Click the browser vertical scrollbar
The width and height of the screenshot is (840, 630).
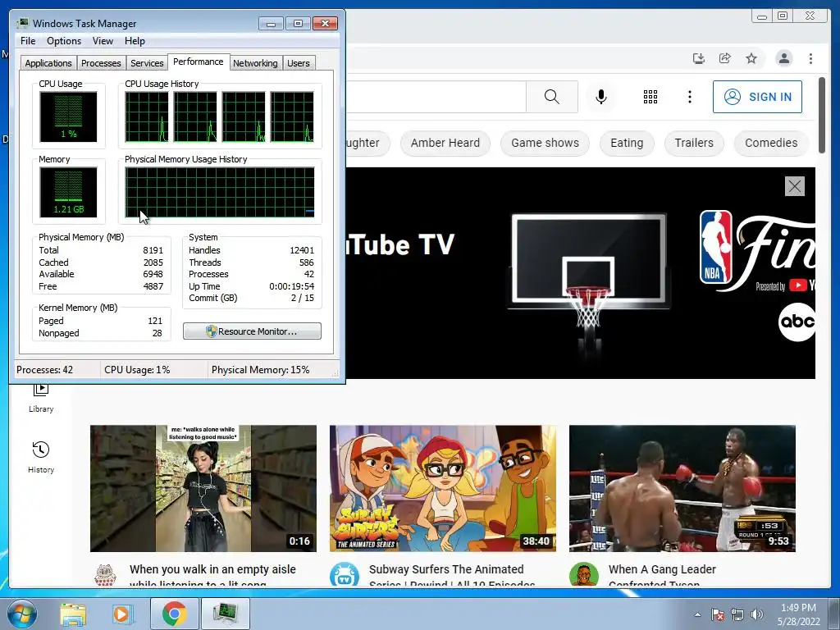822,115
